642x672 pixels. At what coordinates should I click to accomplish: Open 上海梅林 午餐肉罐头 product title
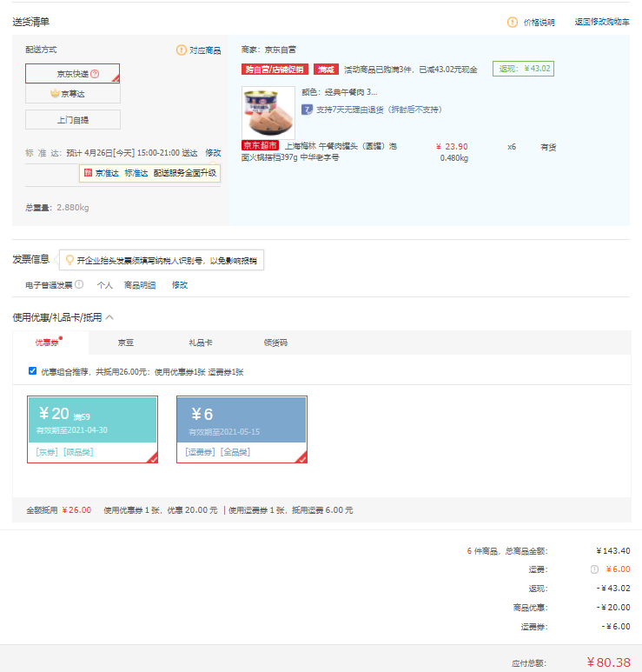click(x=320, y=152)
